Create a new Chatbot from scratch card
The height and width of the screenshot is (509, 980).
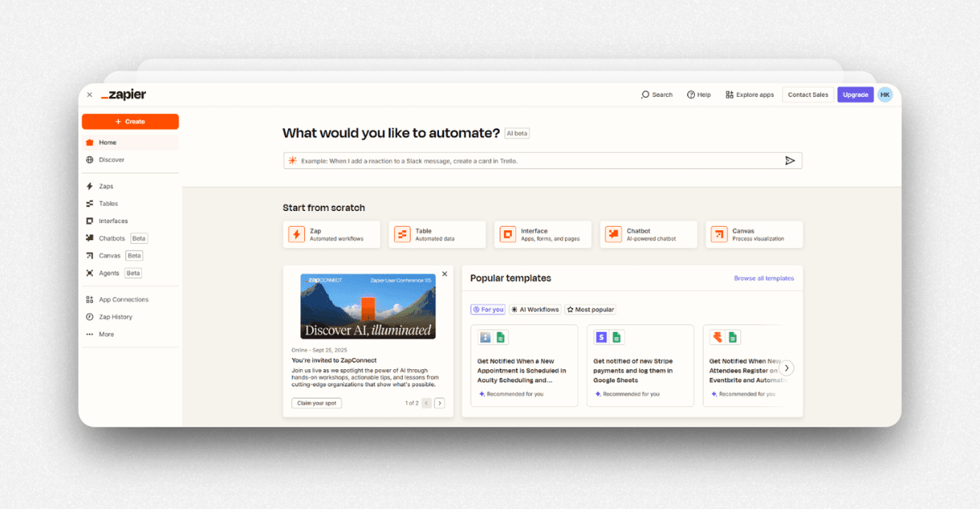pyautogui.click(x=649, y=234)
